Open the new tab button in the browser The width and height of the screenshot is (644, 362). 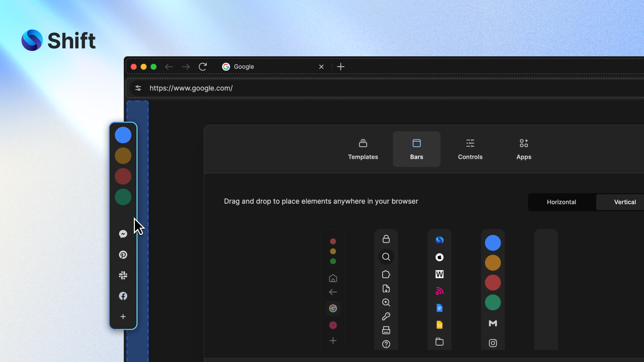click(x=341, y=67)
